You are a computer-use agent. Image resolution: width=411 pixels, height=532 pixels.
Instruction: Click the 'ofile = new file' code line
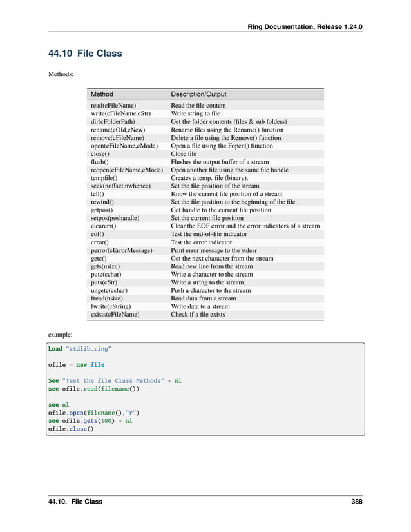tap(76, 365)
